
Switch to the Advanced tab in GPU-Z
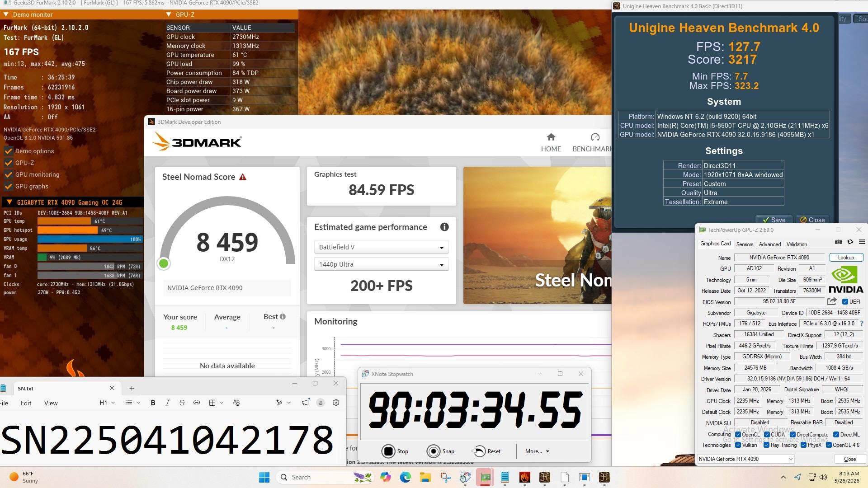[x=769, y=244]
